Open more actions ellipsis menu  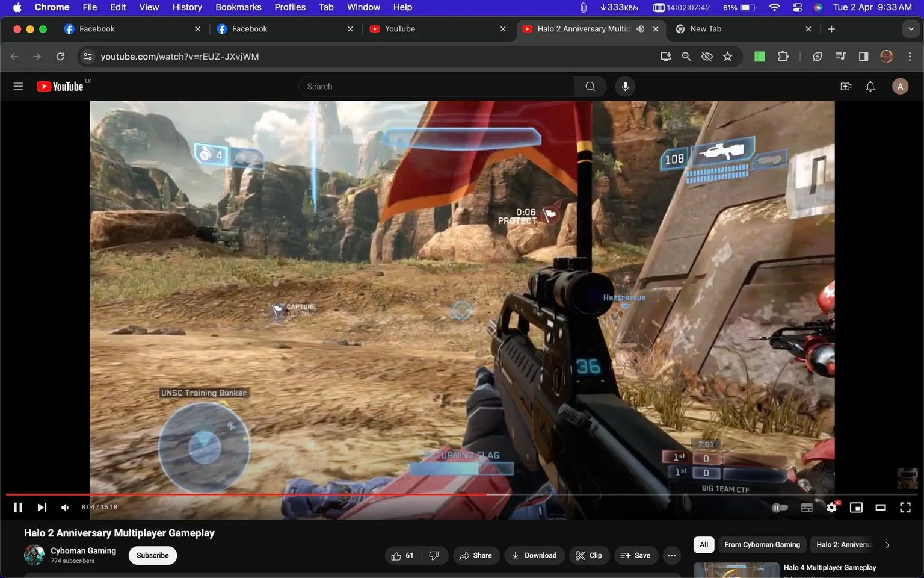click(672, 555)
